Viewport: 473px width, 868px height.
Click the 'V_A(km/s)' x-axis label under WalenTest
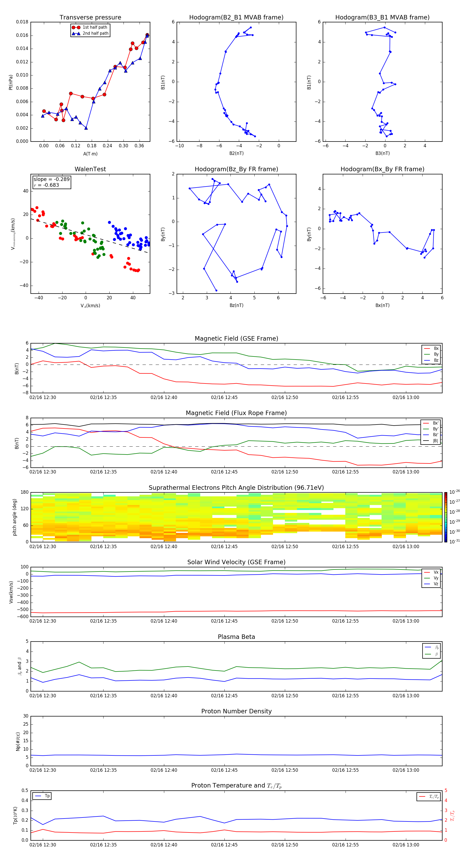click(90, 306)
